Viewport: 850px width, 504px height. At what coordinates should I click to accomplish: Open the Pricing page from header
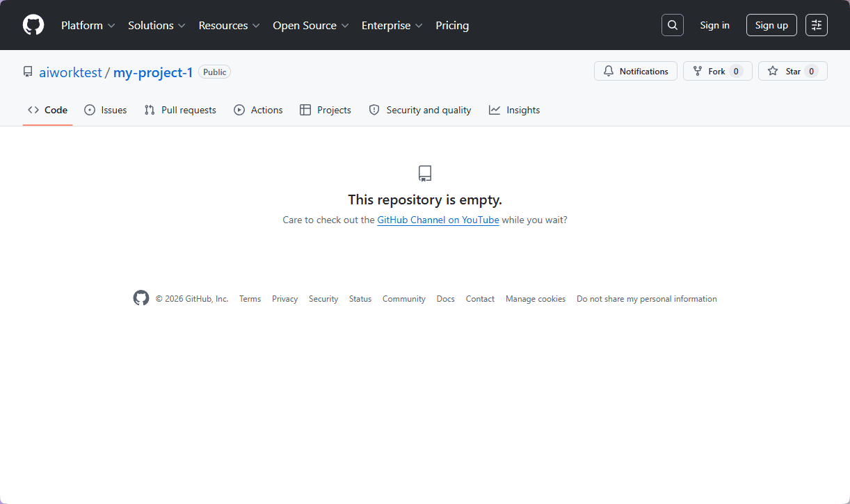(452, 25)
